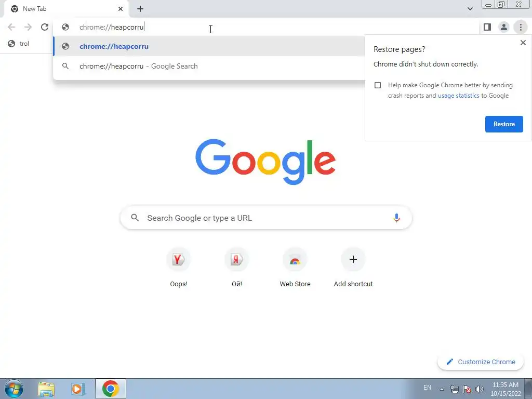
Task: Click the volume speaker tray icon
Action: point(479,389)
